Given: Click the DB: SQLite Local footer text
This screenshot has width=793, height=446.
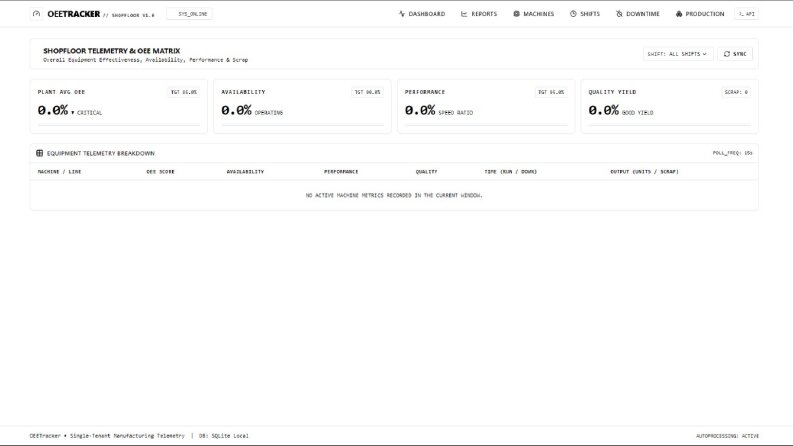Looking at the screenshot, I should [x=224, y=436].
